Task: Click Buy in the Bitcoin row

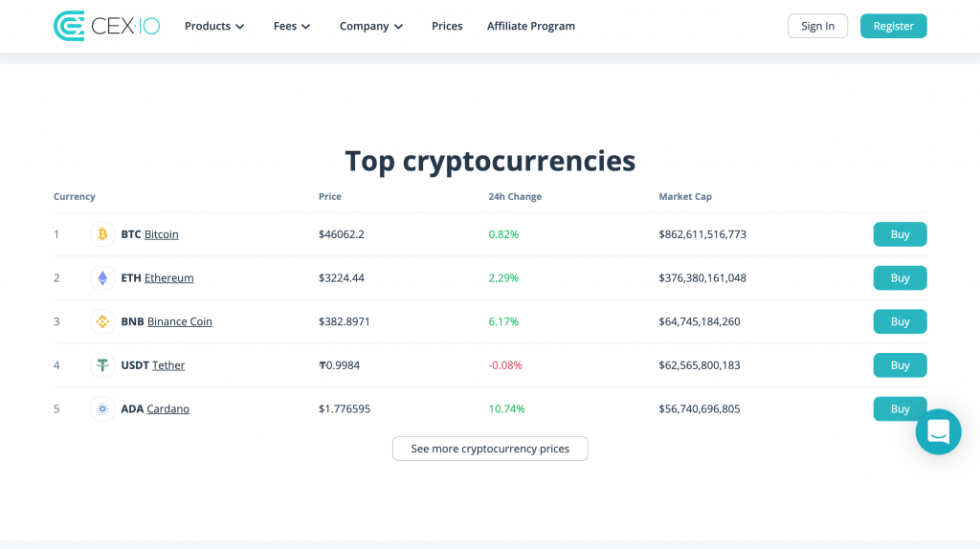Action: coord(900,234)
